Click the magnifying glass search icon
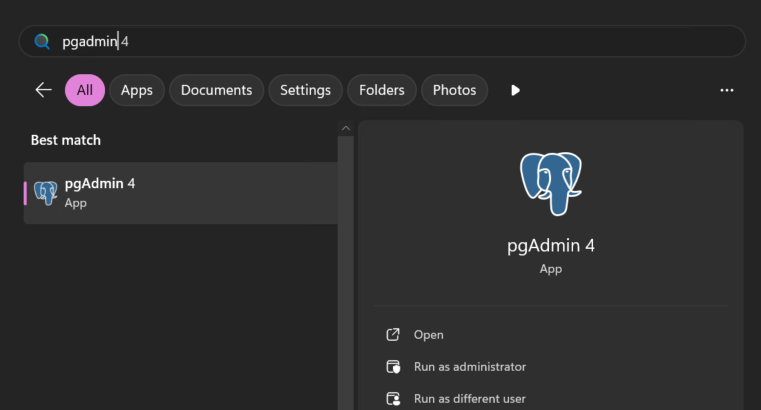The height and width of the screenshot is (410, 761). pyautogui.click(x=42, y=42)
